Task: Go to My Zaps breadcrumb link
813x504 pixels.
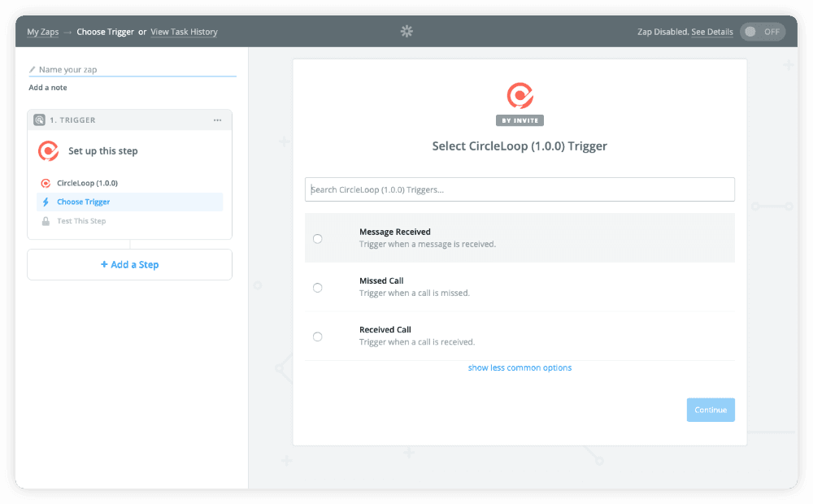Action: 42,32
